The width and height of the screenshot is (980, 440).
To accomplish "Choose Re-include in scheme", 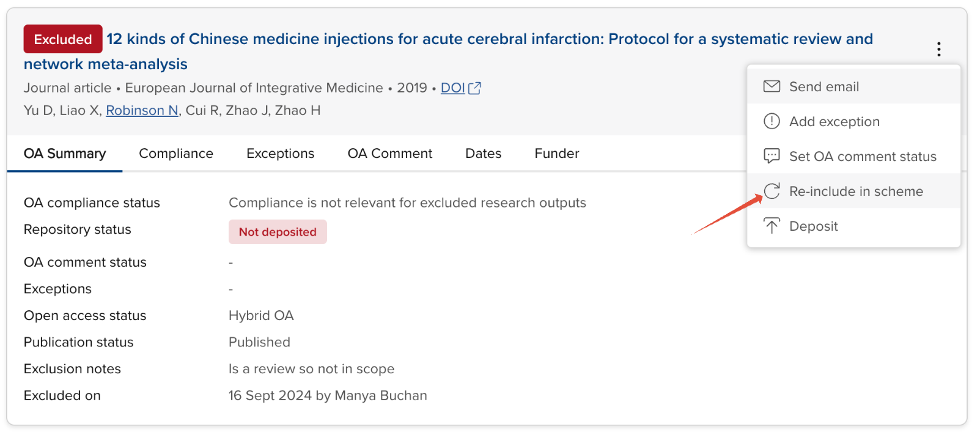I will click(855, 192).
